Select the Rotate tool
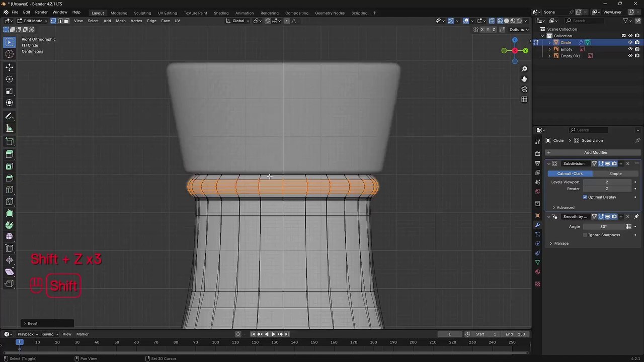Image resolution: width=644 pixels, height=362 pixels. pyautogui.click(x=9, y=79)
